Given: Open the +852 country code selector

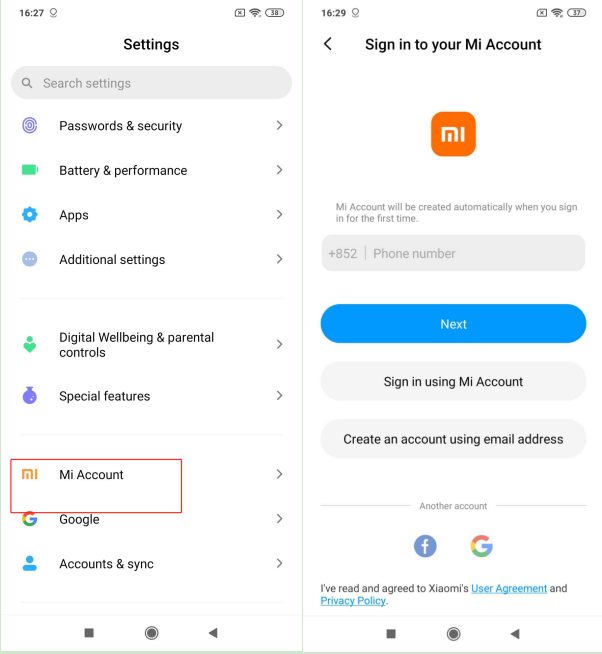Looking at the screenshot, I should pos(343,254).
